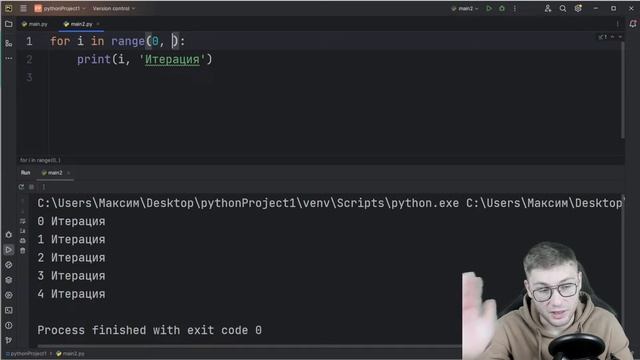The image size is (640, 360).
Task: Expand the pythonProject1 project dropdown
Action: [60, 8]
